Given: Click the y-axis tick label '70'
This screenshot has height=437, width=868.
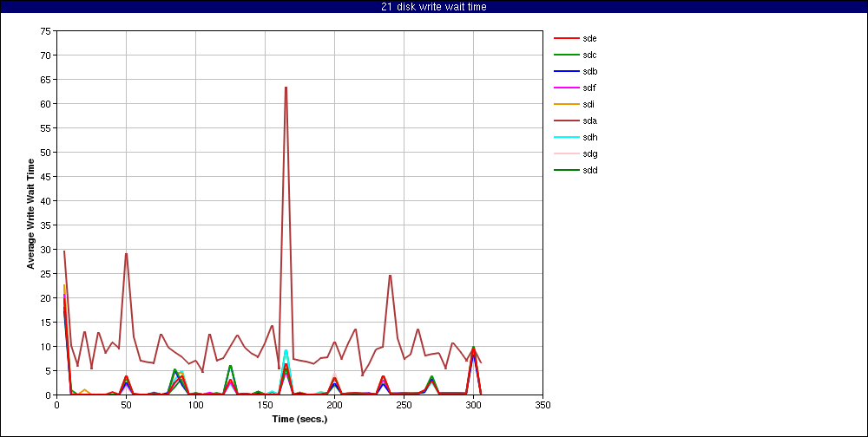Looking at the screenshot, I should pos(46,55).
